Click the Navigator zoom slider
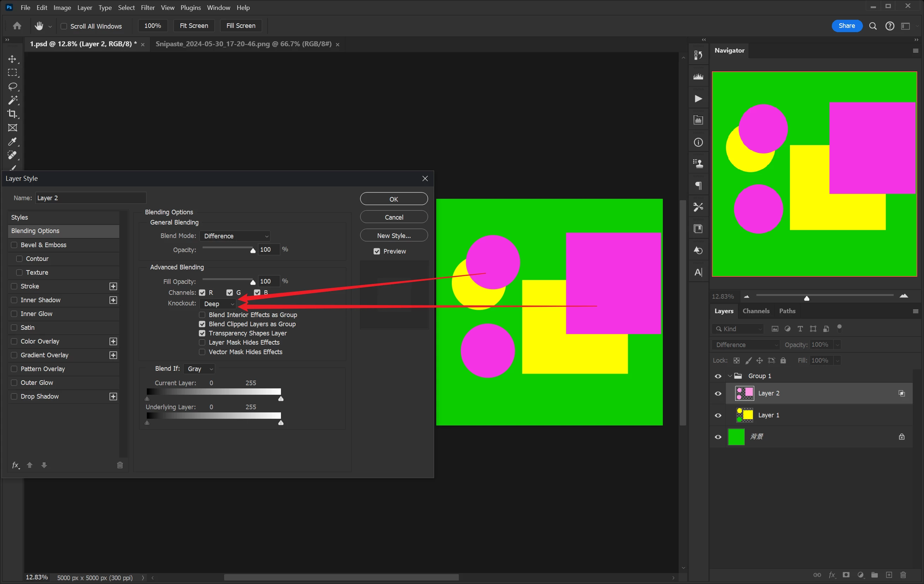 (806, 298)
